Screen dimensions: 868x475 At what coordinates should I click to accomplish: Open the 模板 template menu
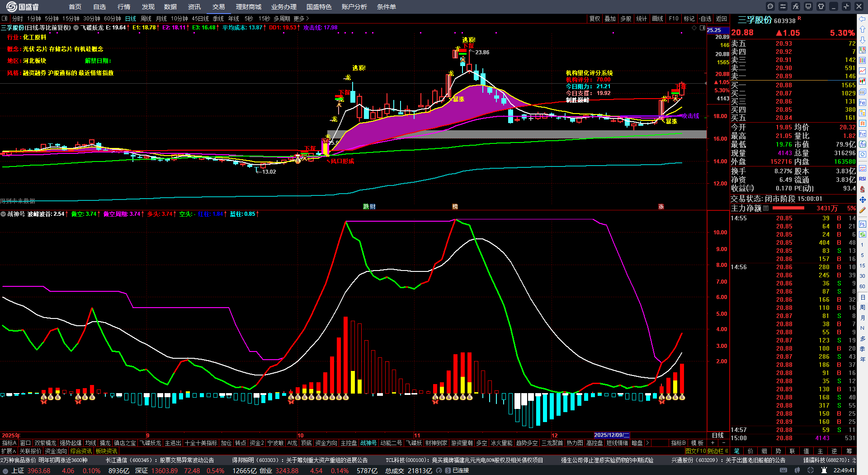click(x=697, y=443)
